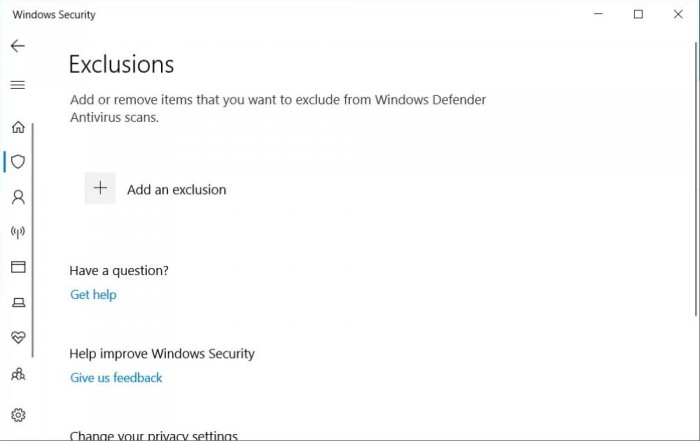Open App & browser control icon
This screenshot has height=441, width=700.
pyautogui.click(x=17, y=267)
